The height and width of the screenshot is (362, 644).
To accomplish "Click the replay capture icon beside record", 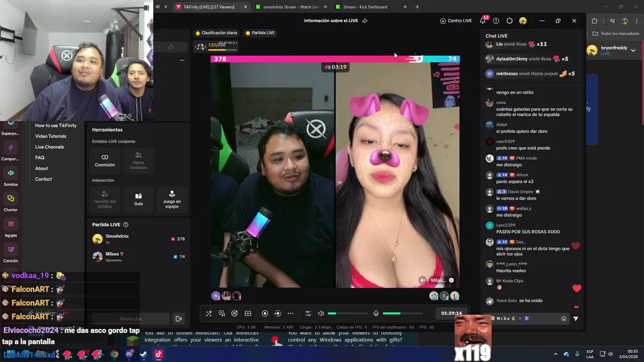I will (x=278, y=313).
